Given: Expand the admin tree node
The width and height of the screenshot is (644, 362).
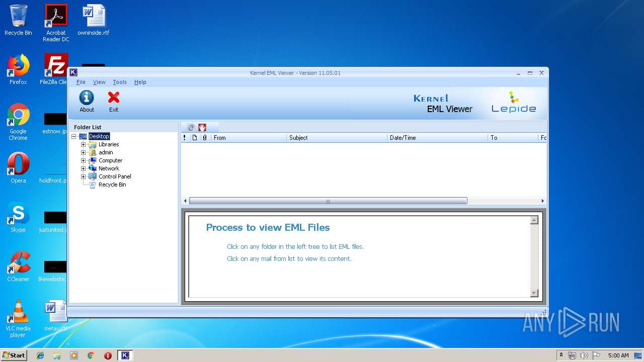Looking at the screenshot, I should point(84,152).
